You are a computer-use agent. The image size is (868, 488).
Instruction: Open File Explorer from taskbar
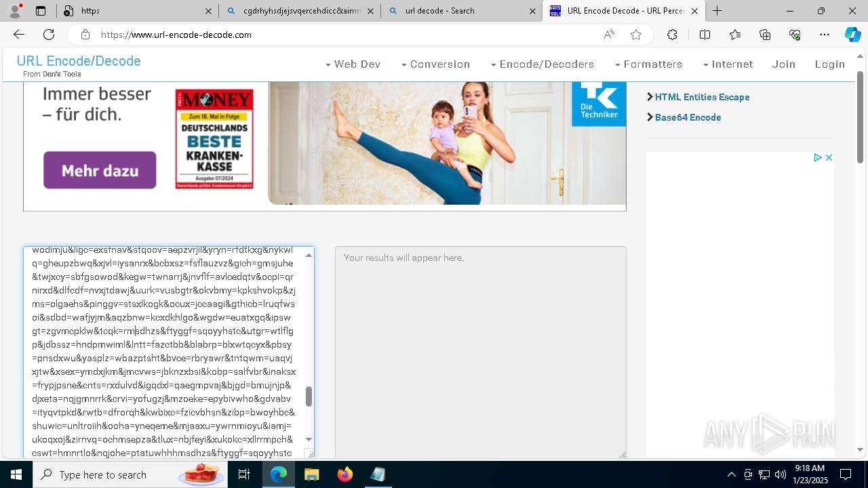[311, 474]
